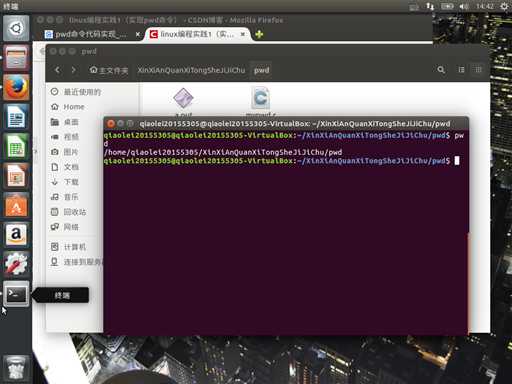Open the Files manager from the dock
The image size is (512, 384).
(16, 57)
